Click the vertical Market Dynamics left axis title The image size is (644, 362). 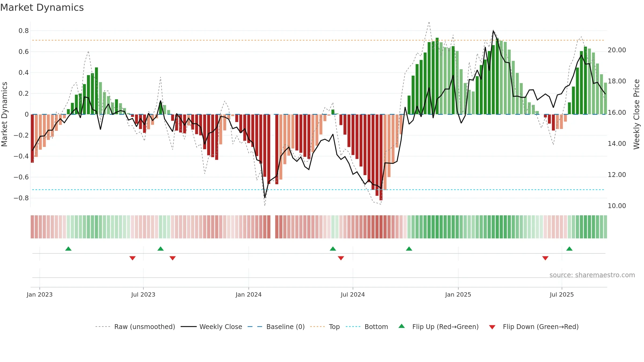pos(4,114)
